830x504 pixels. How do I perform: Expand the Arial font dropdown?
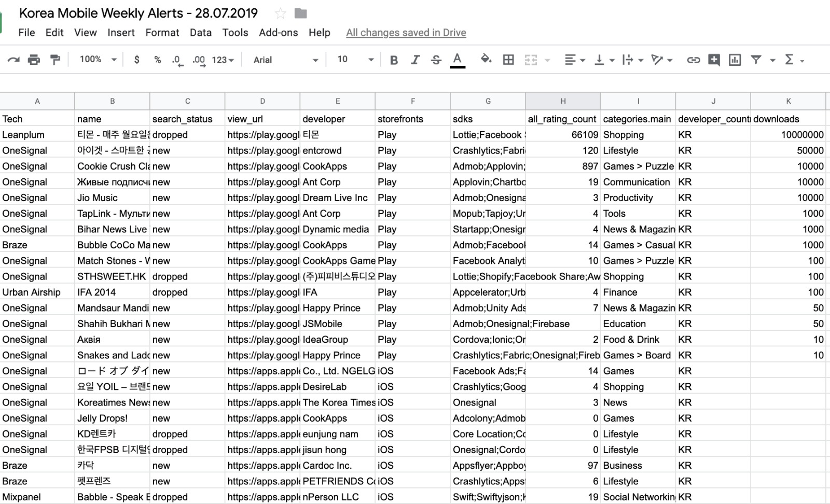[285, 60]
